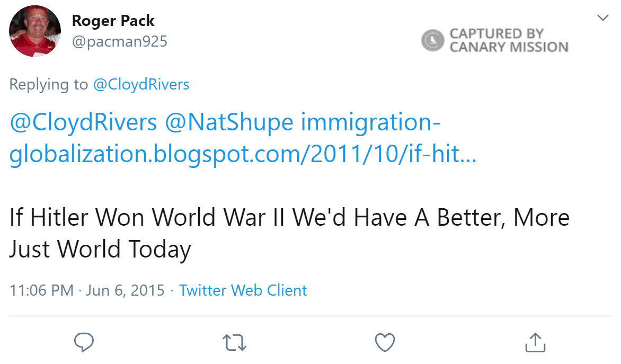Open the @pacman925 handle
Screen dimensions: 621x364
pos(119,41)
